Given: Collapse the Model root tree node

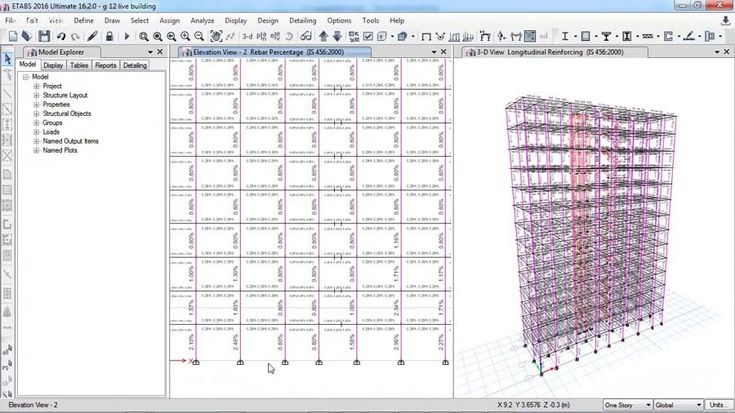Looking at the screenshot, I should [x=26, y=77].
